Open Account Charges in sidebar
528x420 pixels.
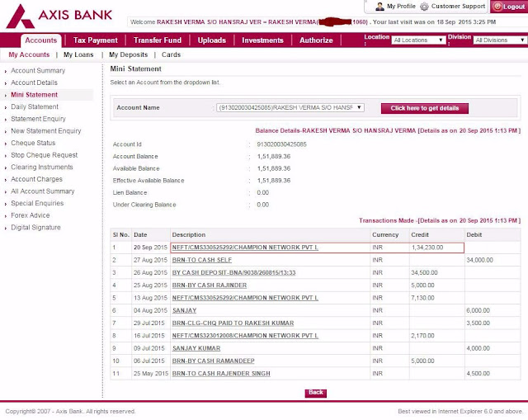[x=36, y=180]
